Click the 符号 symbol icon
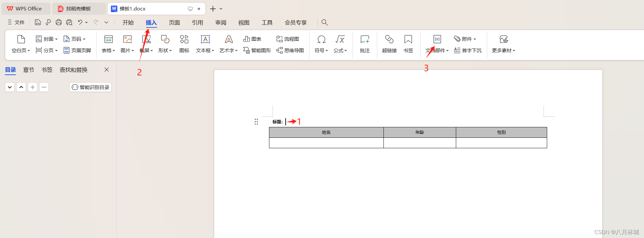The image size is (644, 238). [321, 40]
